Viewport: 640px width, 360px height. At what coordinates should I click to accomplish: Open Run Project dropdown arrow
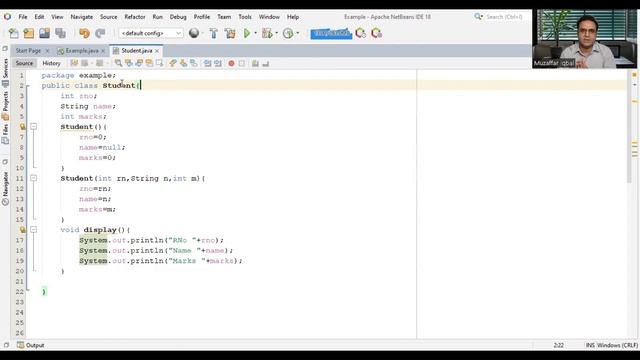tap(256, 33)
